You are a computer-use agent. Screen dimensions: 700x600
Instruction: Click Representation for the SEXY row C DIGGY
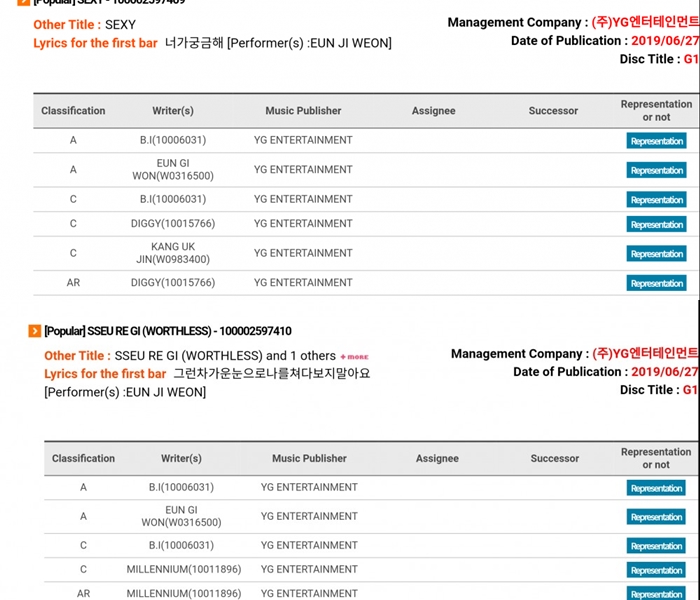pyautogui.click(x=656, y=224)
